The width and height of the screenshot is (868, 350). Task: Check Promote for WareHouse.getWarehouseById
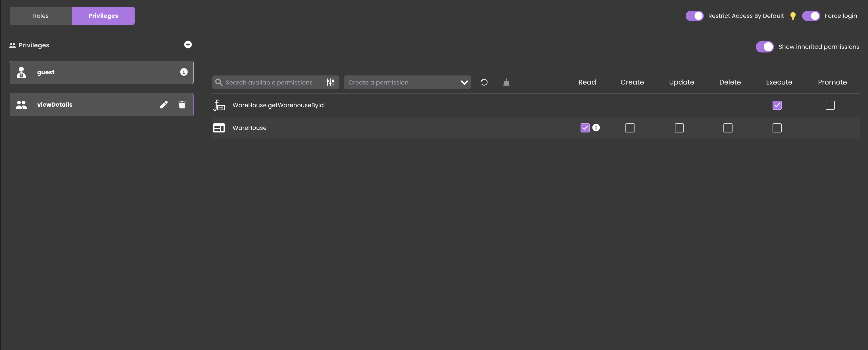(830, 105)
